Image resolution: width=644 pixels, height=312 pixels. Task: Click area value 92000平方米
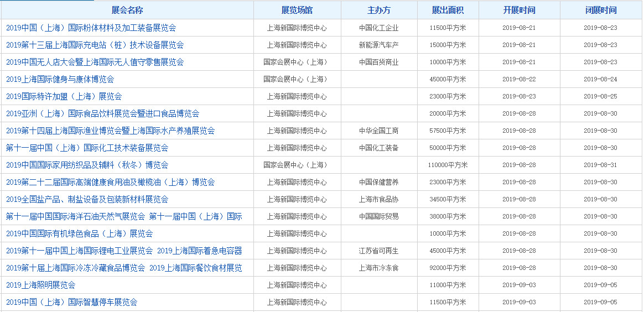[448, 268]
